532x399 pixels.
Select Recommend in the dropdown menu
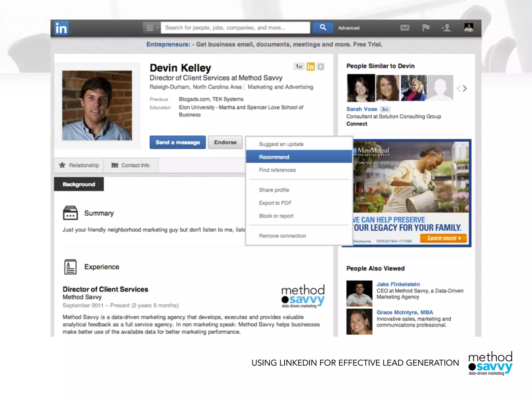pyautogui.click(x=299, y=157)
